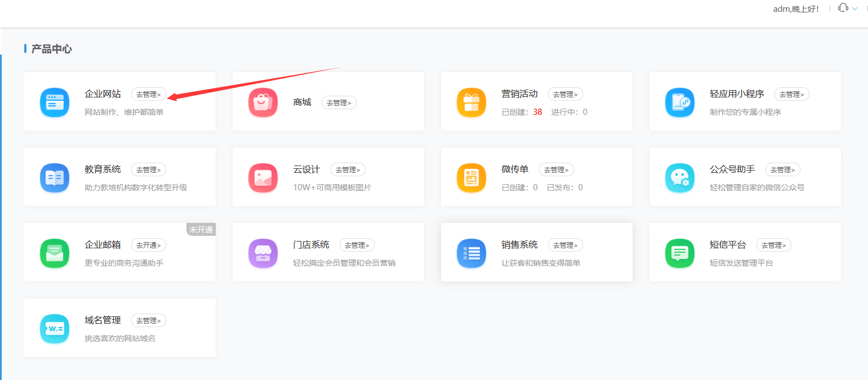Select the highlighted 销售系统 card
This screenshot has height=380, width=868.
click(x=537, y=252)
